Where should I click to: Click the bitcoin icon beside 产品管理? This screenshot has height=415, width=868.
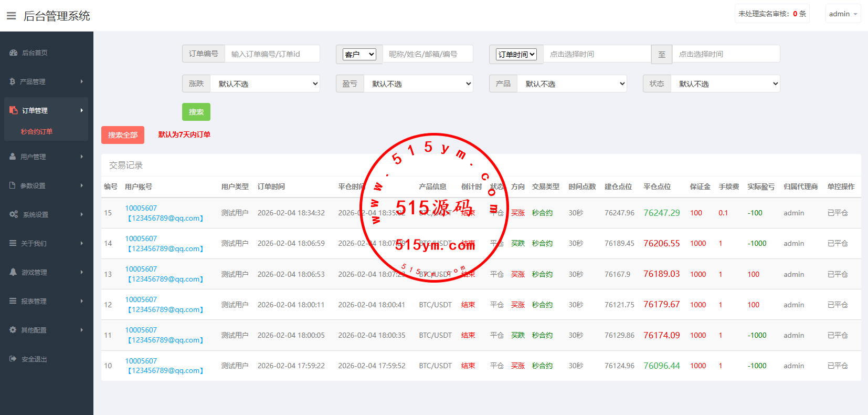12,81
